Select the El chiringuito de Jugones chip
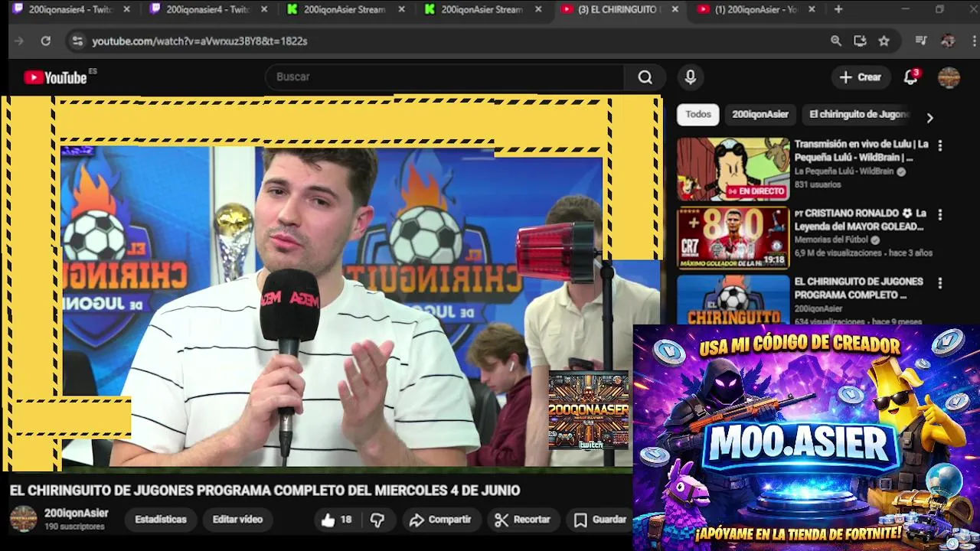Screen dimensions: 980x551 pyautogui.click(x=858, y=115)
